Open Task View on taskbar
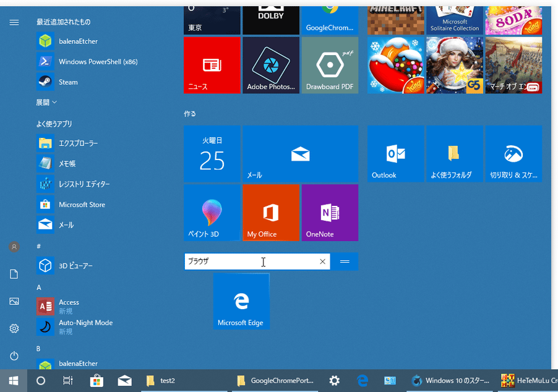The width and height of the screenshot is (558, 392). 67,381
